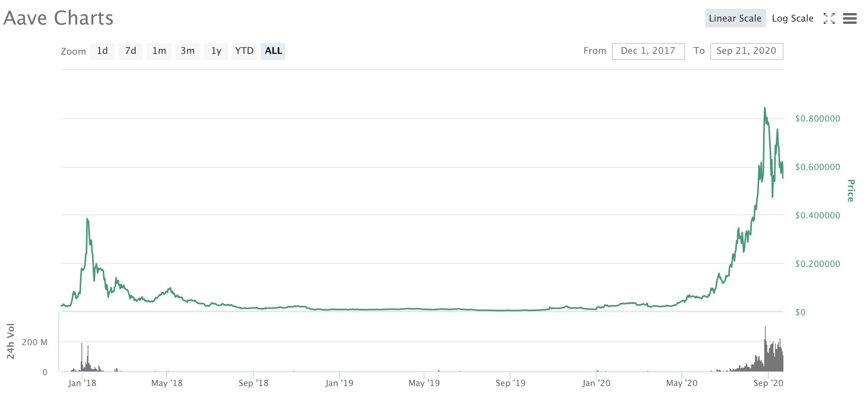Click the May '20 time axis label
868x396 pixels.
tap(682, 383)
